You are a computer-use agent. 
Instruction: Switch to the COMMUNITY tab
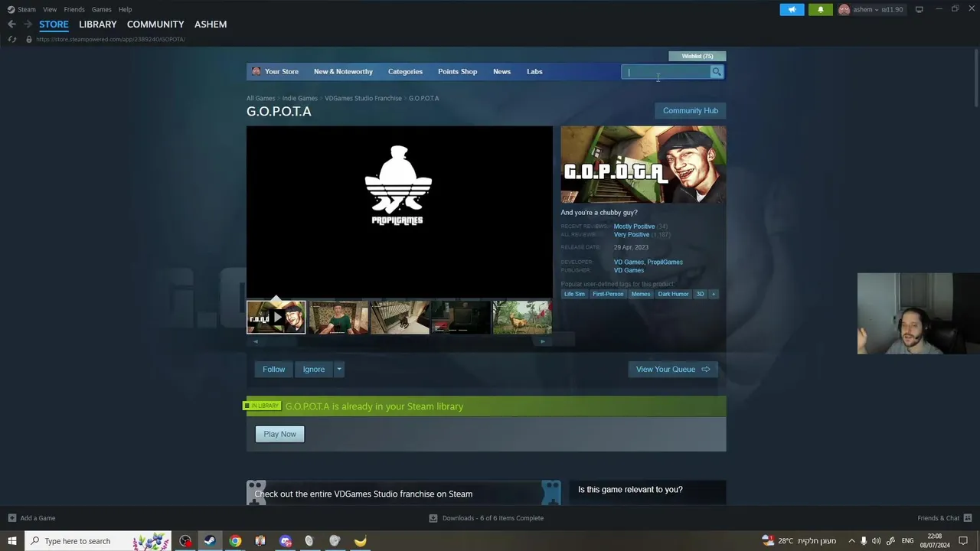pos(155,24)
